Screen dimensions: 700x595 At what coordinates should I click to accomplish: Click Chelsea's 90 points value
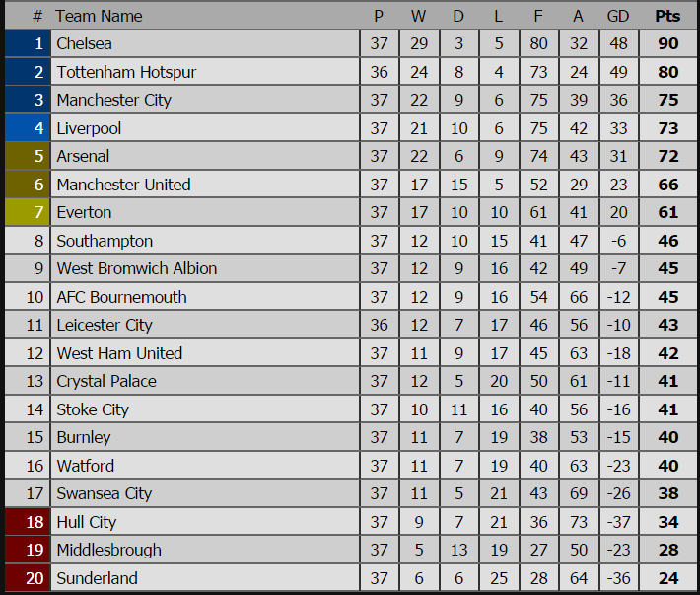[667, 43]
